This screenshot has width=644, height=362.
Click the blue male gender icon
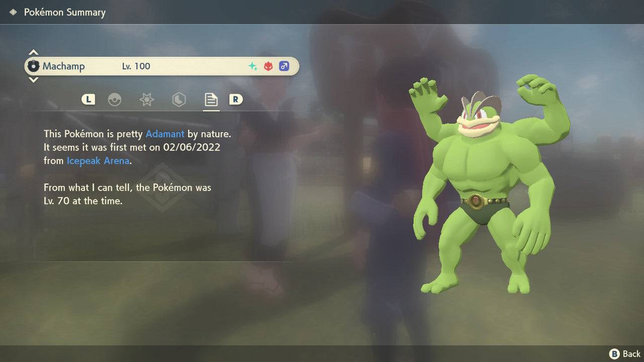pos(284,66)
